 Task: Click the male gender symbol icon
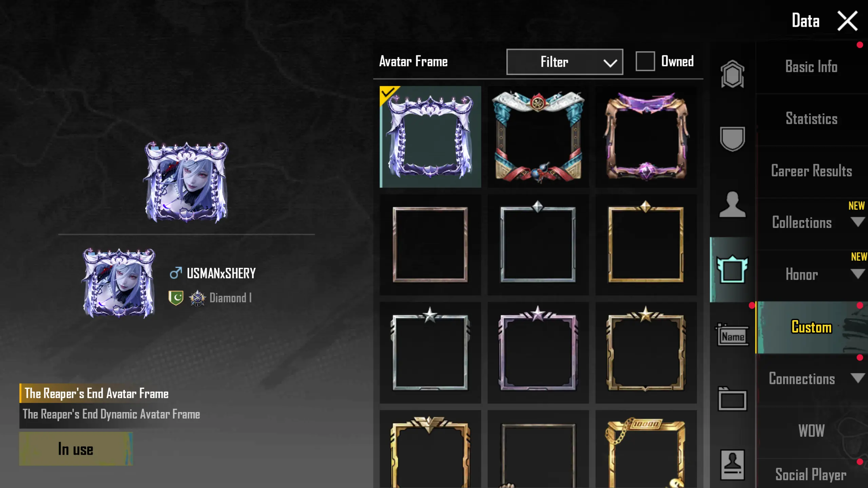tap(175, 273)
